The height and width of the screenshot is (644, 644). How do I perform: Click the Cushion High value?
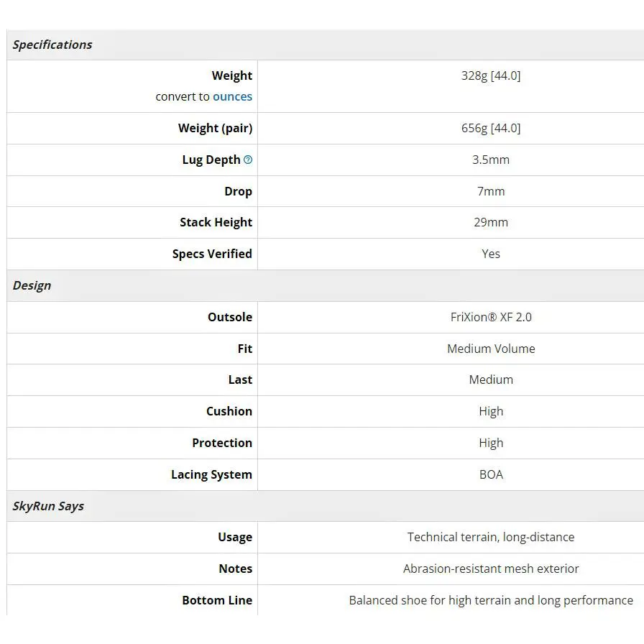(x=491, y=412)
